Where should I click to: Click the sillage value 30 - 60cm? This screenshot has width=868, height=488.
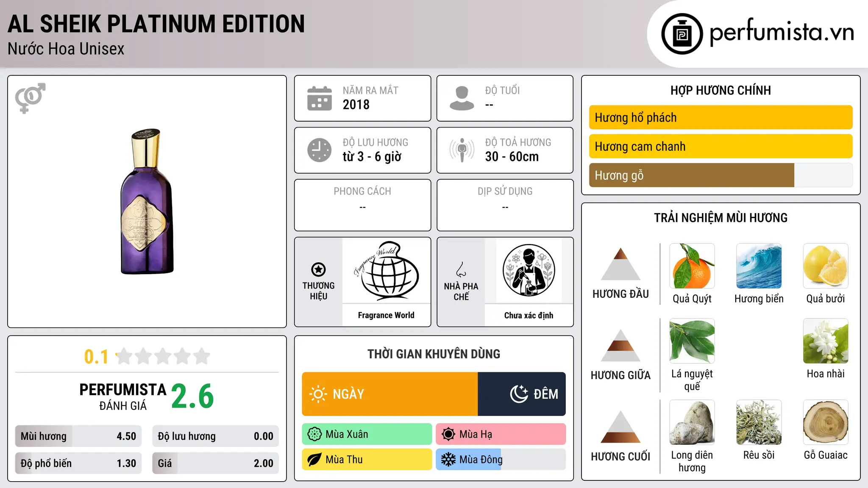(x=512, y=157)
